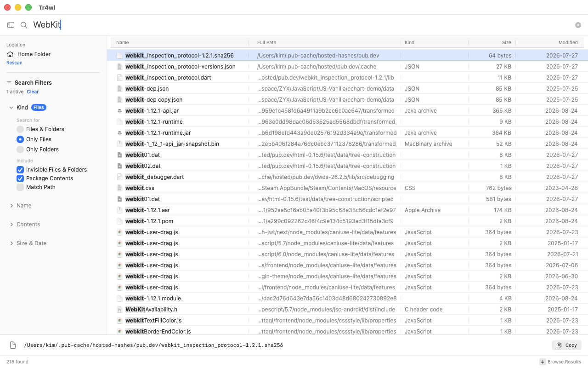588x368 pixels.
Task: Select the webkitBorderEndColor.js row
Action: (347, 331)
